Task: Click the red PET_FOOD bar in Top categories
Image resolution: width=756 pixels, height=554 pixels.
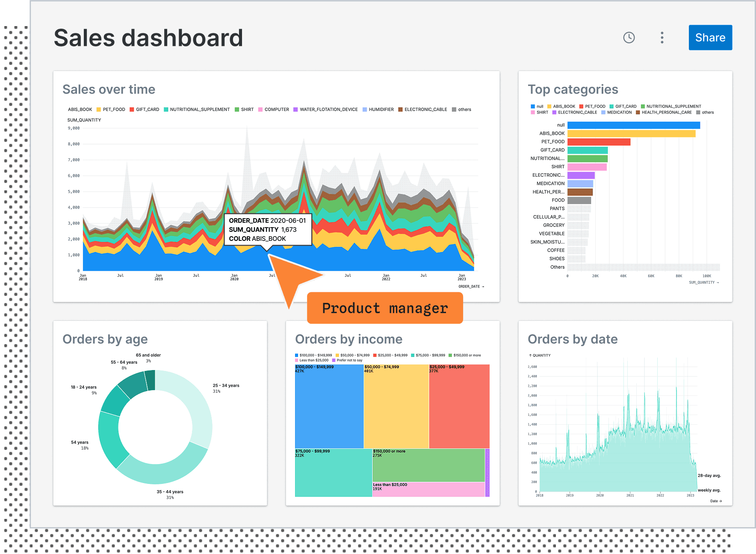Action: [x=599, y=142]
